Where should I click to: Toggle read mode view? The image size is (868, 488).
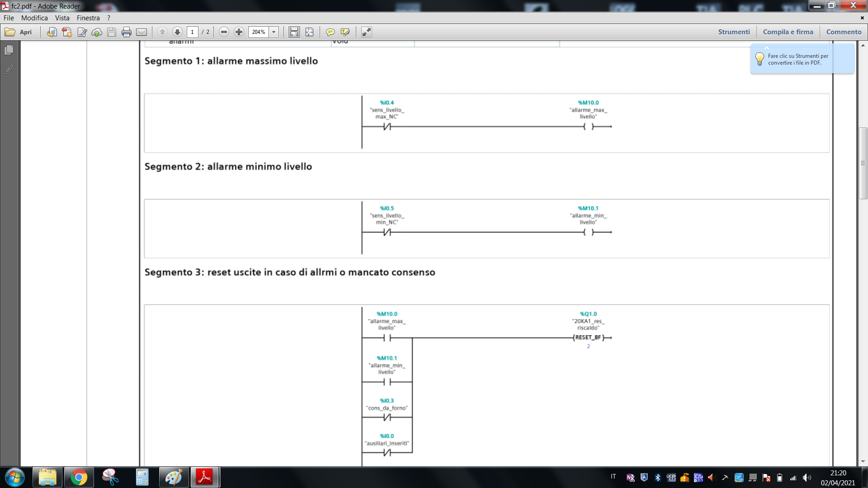tap(367, 32)
